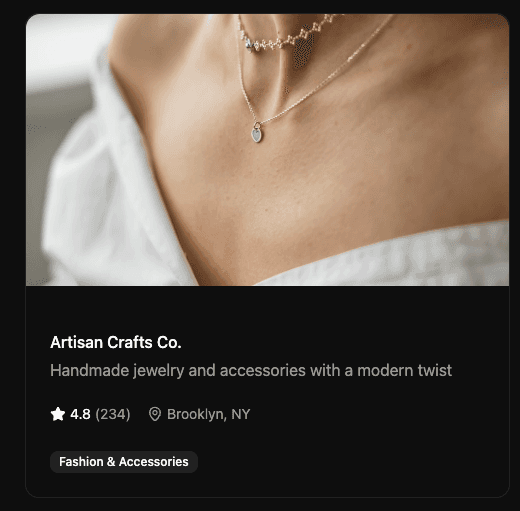The height and width of the screenshot is (511, 520).
Task: Click the Brooklyn, NY location text
Action: [208, 414]
